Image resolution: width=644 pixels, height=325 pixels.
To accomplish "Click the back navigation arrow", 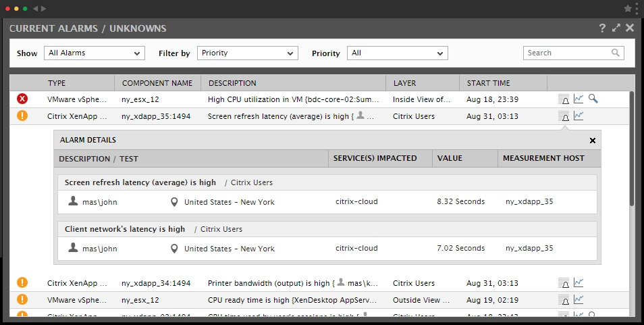I will pos(35,9).
